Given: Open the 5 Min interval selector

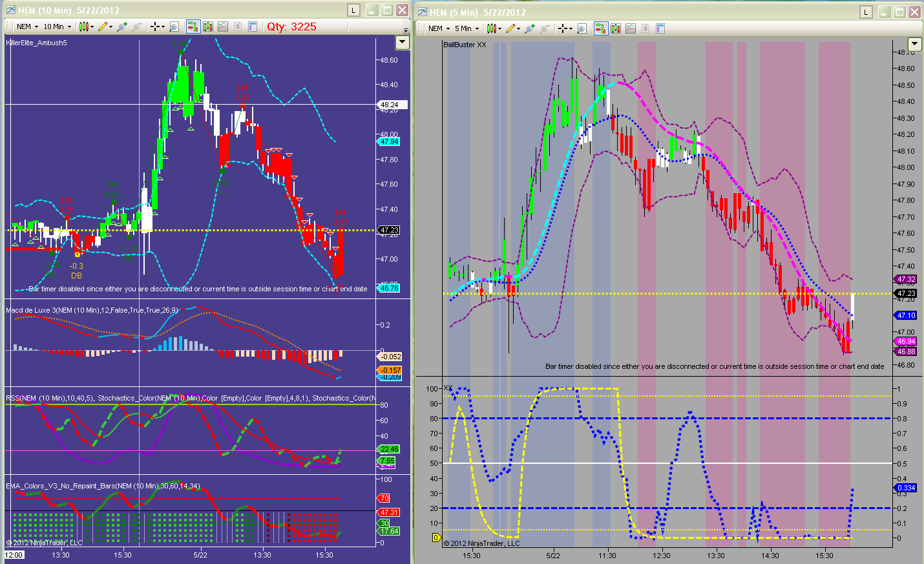Looking at the screenshot, I should pyautogui.click(x=467, y=28).
